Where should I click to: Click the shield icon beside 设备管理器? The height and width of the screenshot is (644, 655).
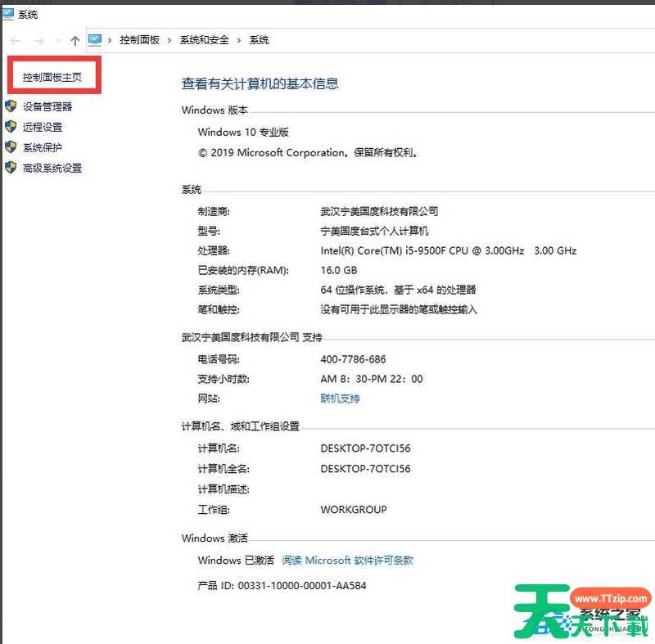11,106
